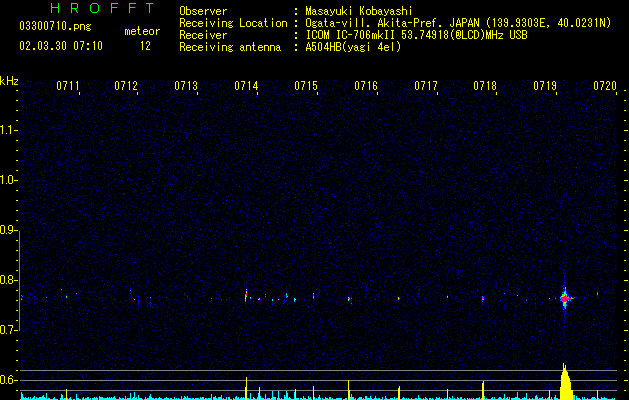Viewport: 629px width, 400px height.
Task: Click the 0712 time axis marker
Action: click(x=126, y=86)
